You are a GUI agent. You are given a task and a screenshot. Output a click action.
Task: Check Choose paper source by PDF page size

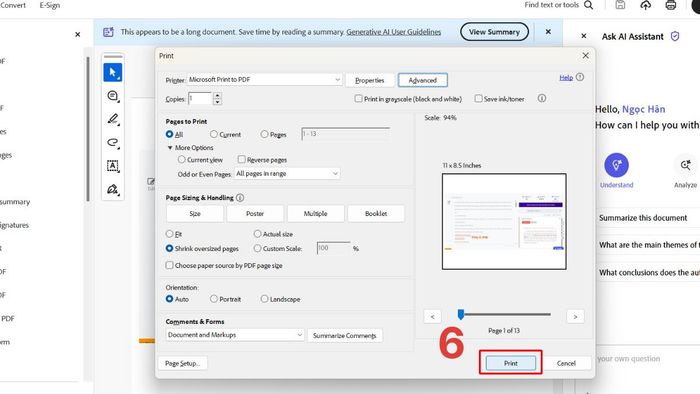169,265
